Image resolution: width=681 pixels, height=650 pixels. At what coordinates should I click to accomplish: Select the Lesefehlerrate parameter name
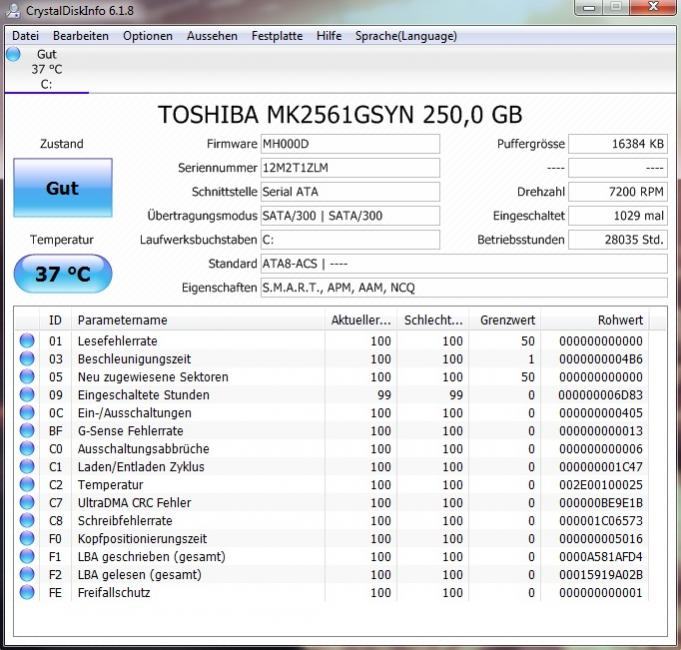coord(117,341)
